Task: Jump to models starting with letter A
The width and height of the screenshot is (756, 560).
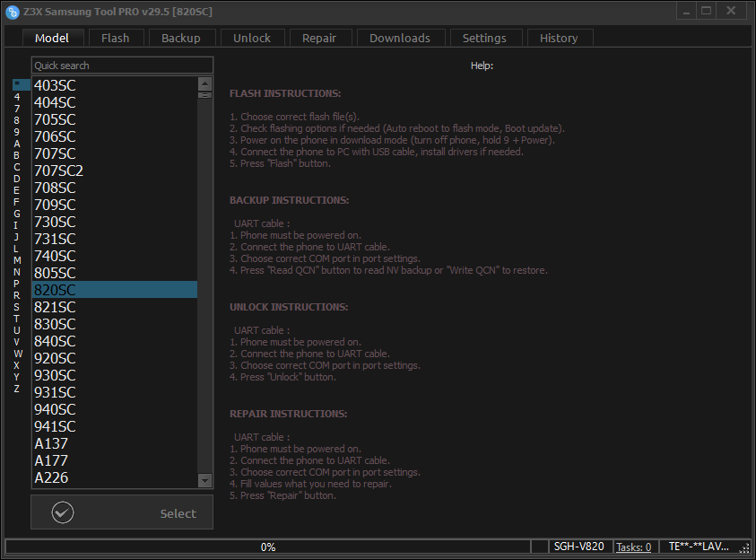Action: point(16,144)
